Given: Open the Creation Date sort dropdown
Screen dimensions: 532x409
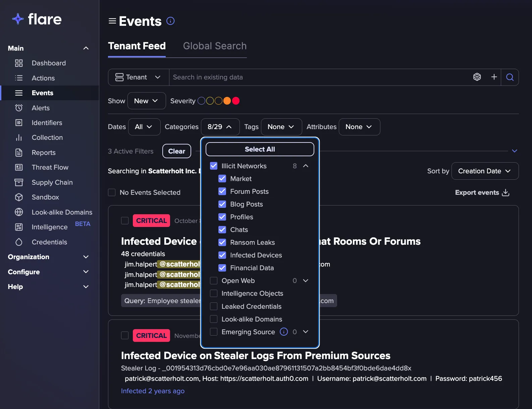Looking at the screenshot, I should [x=485, y=171].
